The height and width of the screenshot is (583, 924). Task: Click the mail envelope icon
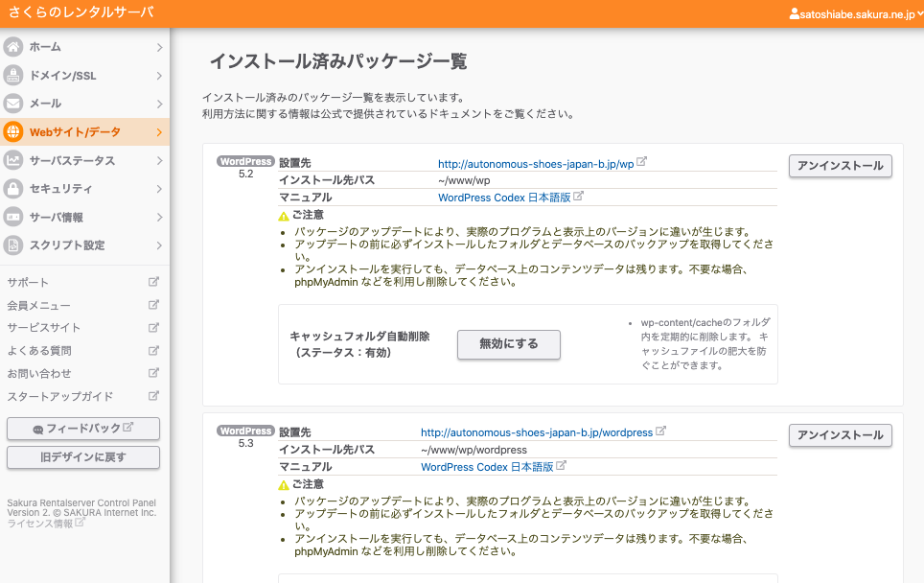[x=13, y=104]
